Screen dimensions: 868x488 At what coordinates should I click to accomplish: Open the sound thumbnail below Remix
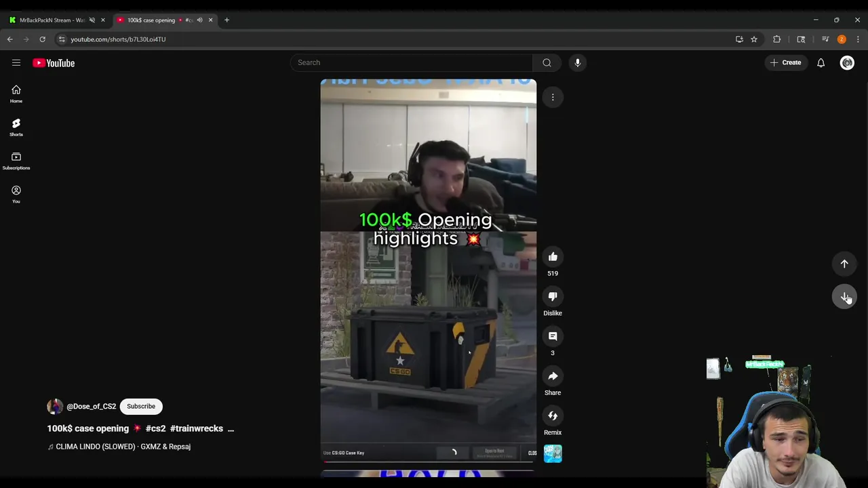[x=553, y=453]
